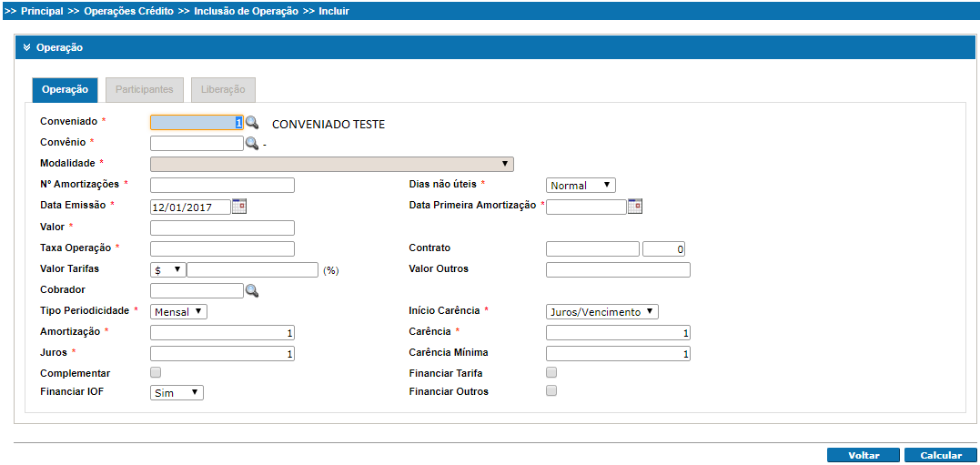980x465 pixels.
Task: Open the Convênio lookup magnifier
Action: 252,143
